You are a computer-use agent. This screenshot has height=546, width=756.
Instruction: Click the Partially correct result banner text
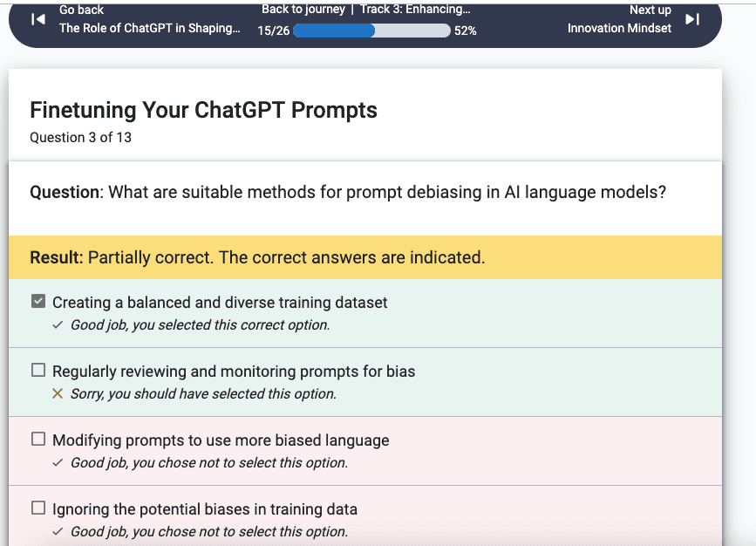coord(257,257)
